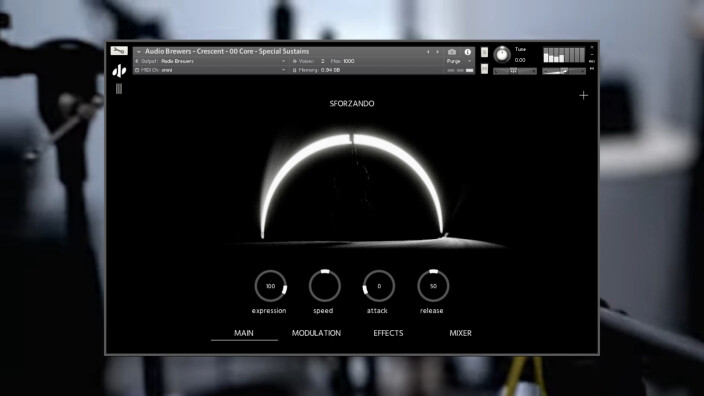704x396 pixels.
Task: Adjust the attack knob
Action: click(x=379, y=286)
